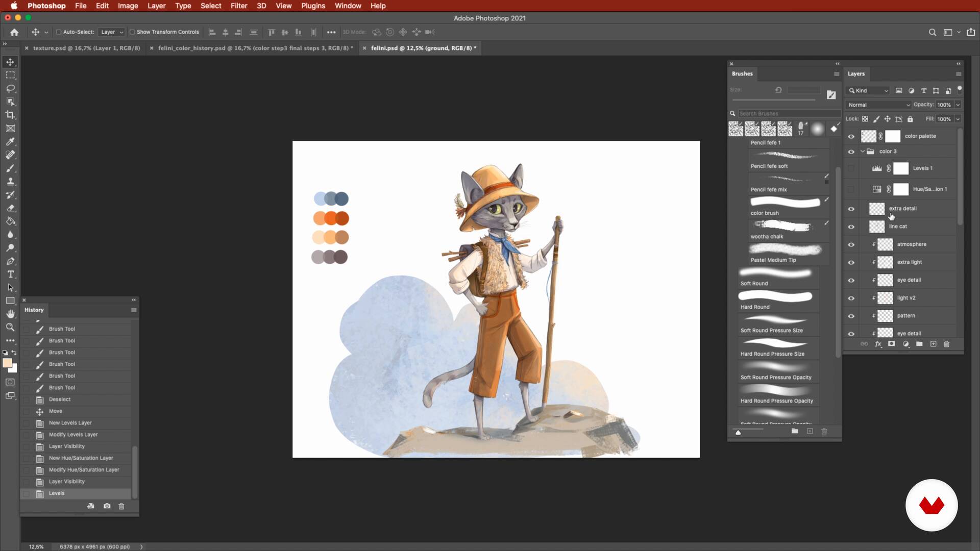Screen dimensions: 980x551
Task: Show the Levels 1 adjustment layer
Action: [x=851, y=168]
